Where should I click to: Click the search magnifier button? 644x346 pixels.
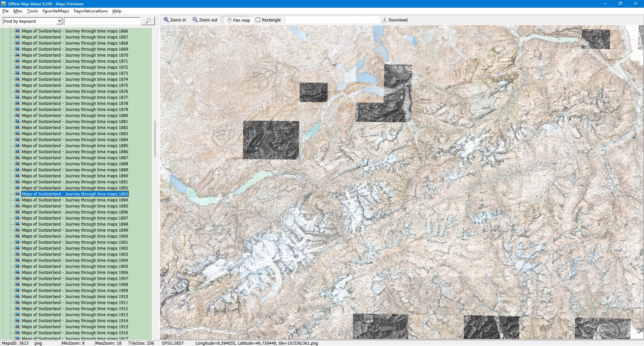pos(148,21)
